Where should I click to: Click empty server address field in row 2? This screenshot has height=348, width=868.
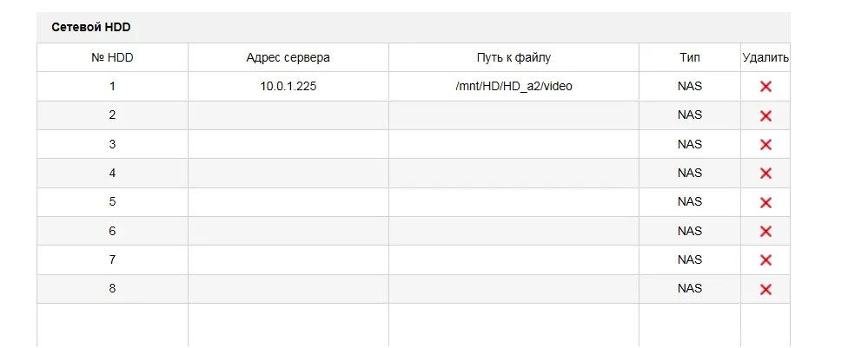[288, 115]
